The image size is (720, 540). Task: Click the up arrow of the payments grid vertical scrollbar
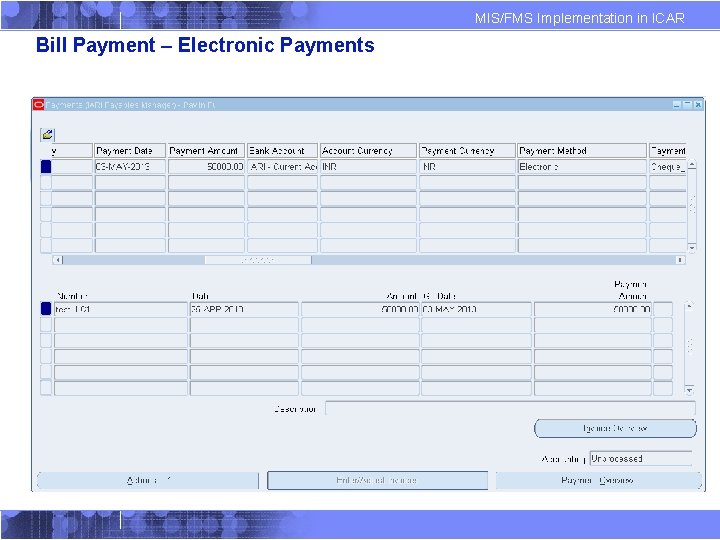click(692, 164)
